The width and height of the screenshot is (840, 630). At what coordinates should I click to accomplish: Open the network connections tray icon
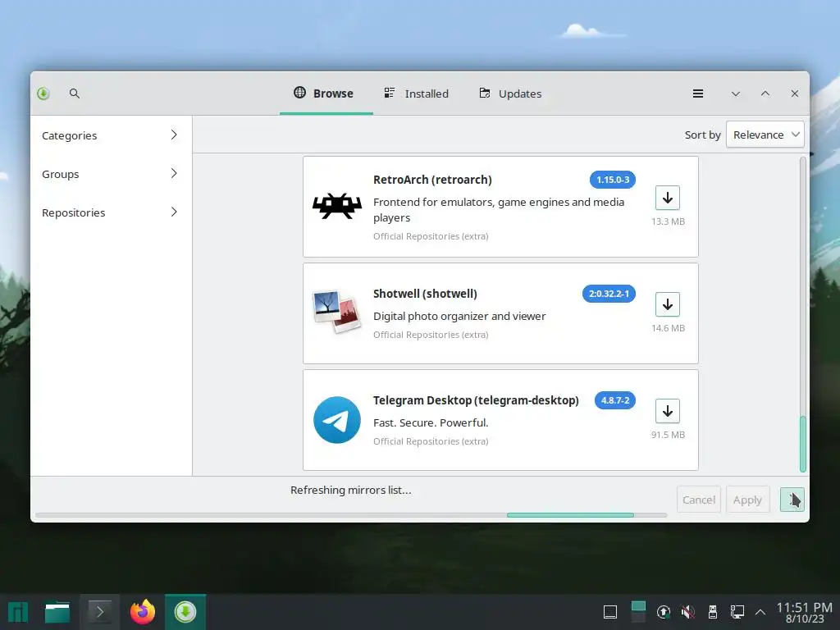tap(737, 612)
